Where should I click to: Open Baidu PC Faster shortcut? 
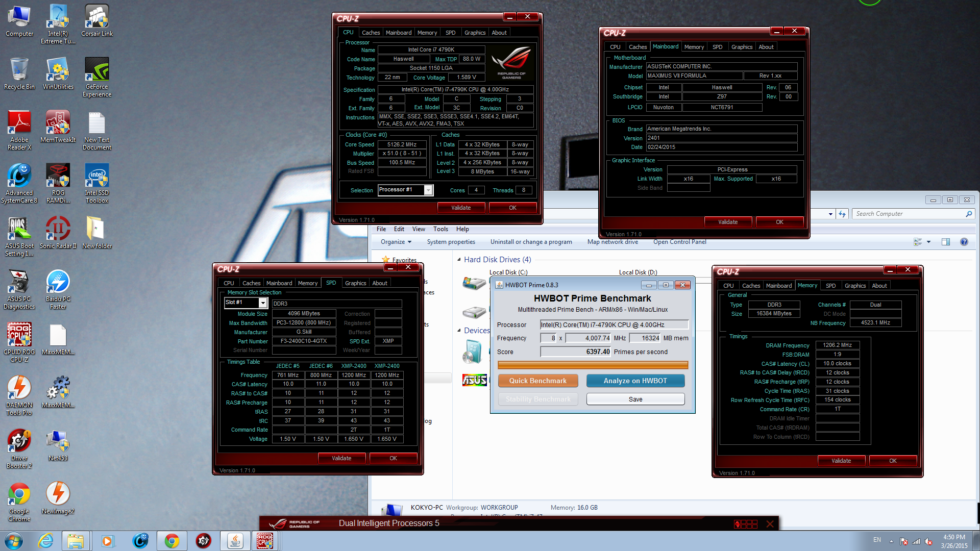pyautogui.click(x=58, y=290)
